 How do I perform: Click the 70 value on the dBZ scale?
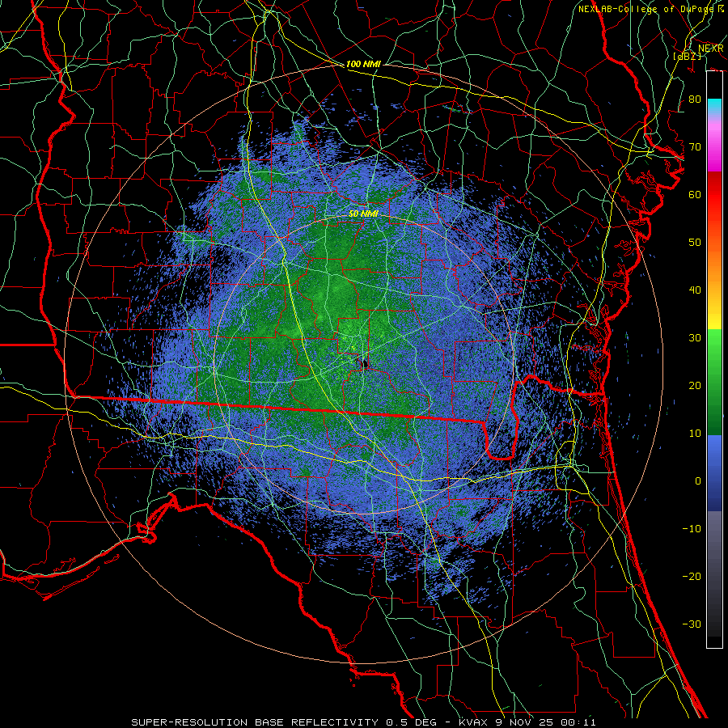[695, 146]
